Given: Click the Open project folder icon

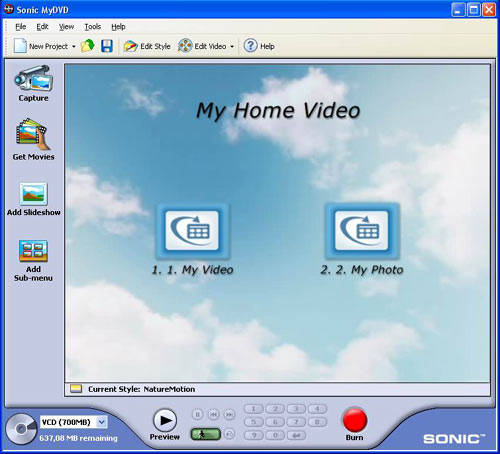Looking at the screenshot, I should (x=88, y=46).
